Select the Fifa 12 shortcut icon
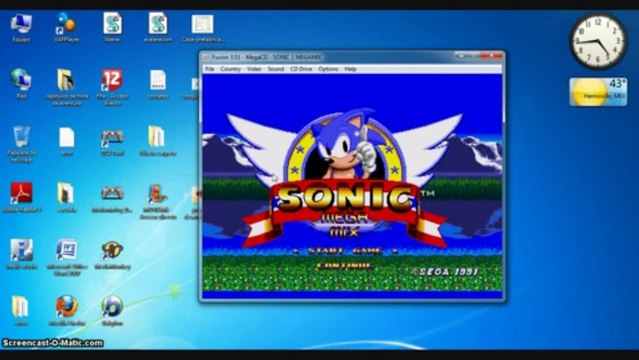Screen dimensions: 639x360 tap(112, 87)
